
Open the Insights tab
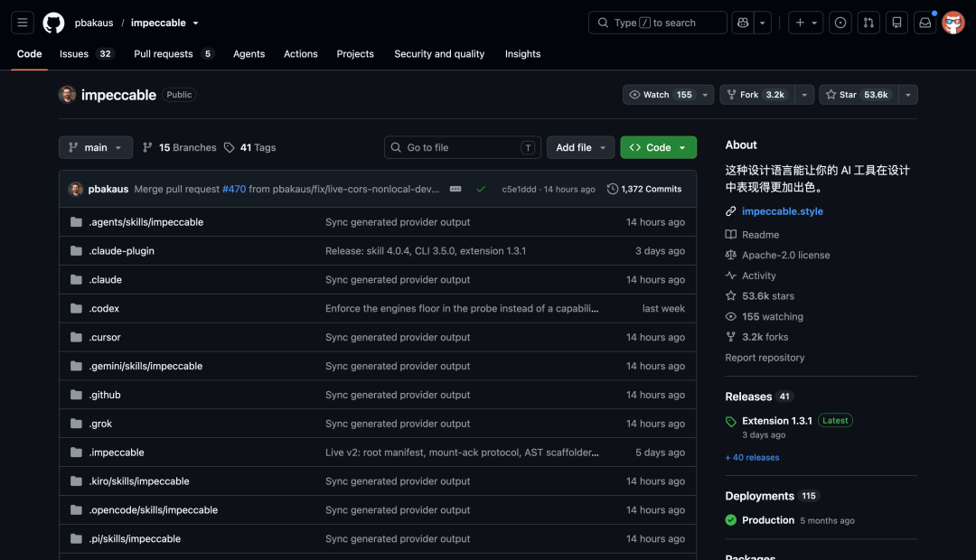coord(523,54)
